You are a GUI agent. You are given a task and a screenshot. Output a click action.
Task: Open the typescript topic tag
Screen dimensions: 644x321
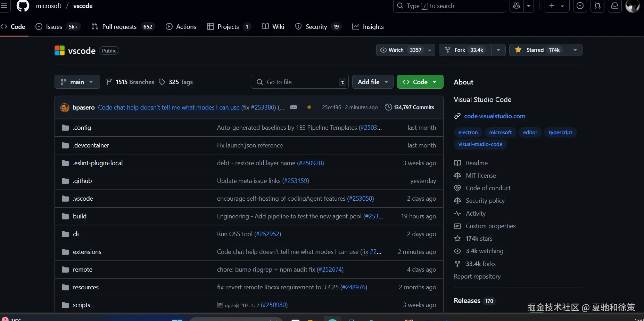(x=560, y=133)
